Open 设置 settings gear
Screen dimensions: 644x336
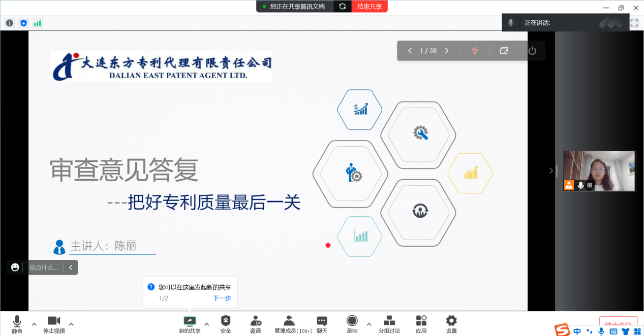tap(451, 323)
